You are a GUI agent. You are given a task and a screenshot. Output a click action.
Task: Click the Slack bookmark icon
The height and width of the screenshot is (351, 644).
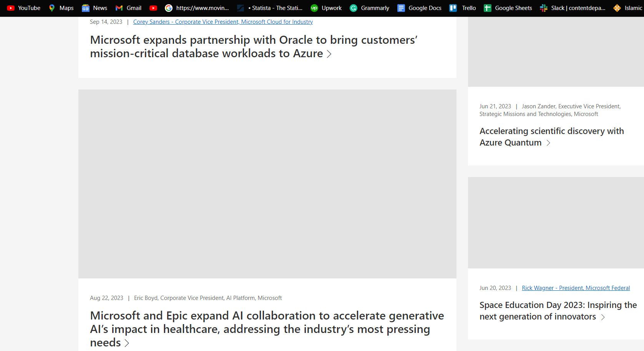click(543, 8)
